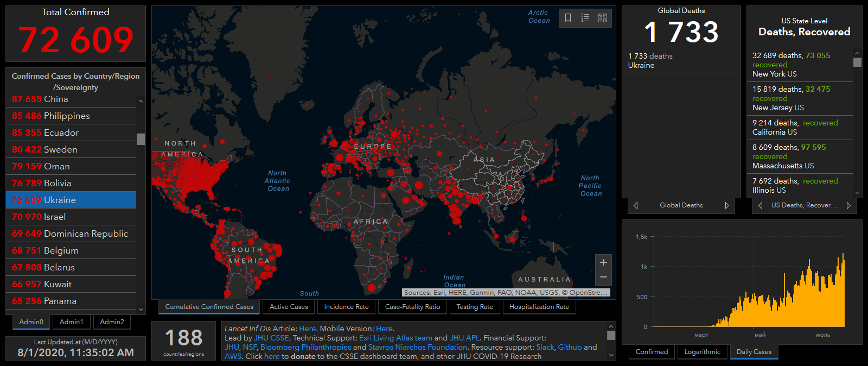Switch to the Admin1 tab
This screenshot has height=366, width=868.
[x=72, y=322]
